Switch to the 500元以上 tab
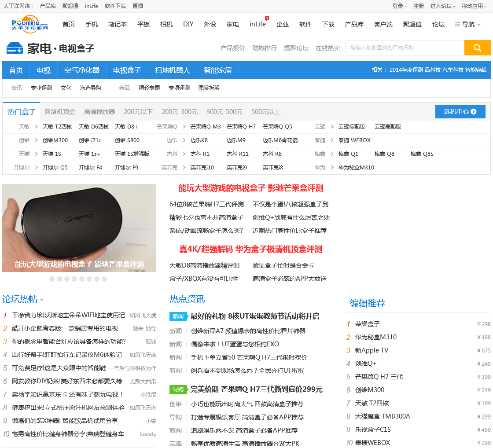Viewport: 493px width, 448px height. [266, 112]
